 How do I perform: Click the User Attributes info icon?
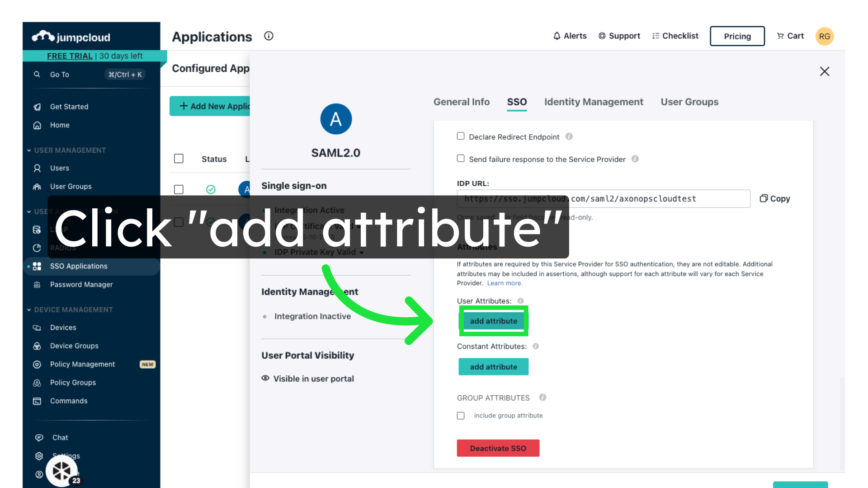point(520,301)
